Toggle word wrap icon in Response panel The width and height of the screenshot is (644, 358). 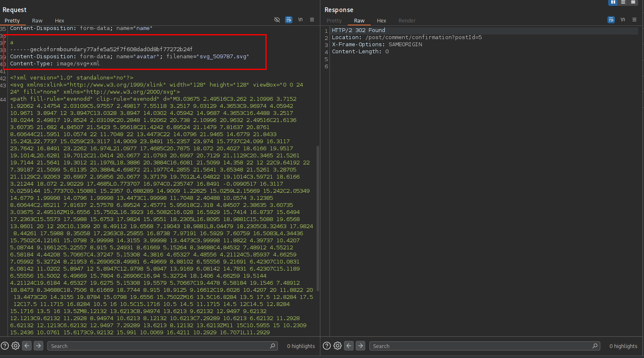click(611, 20)
